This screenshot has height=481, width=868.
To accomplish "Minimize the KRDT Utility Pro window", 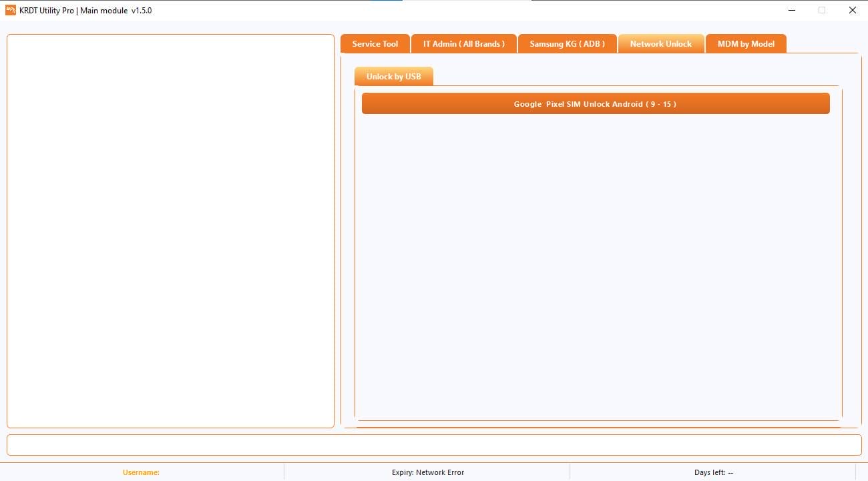I will click(x=792, y=11).
